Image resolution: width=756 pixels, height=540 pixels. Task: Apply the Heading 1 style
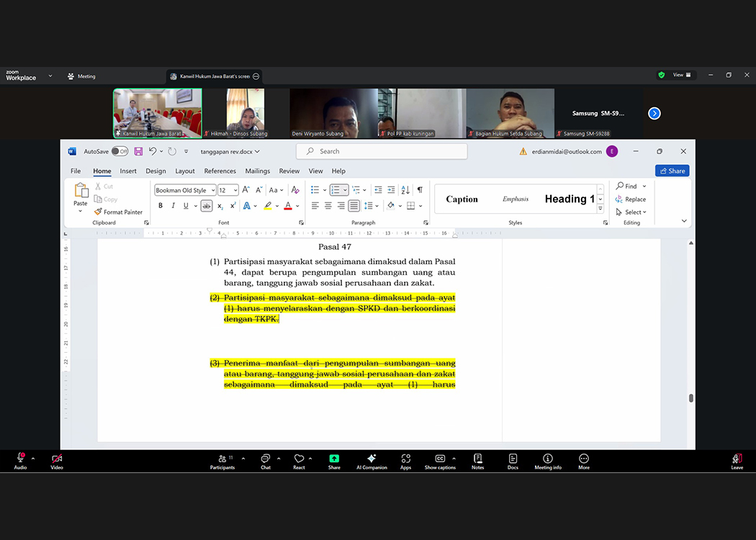569,199
